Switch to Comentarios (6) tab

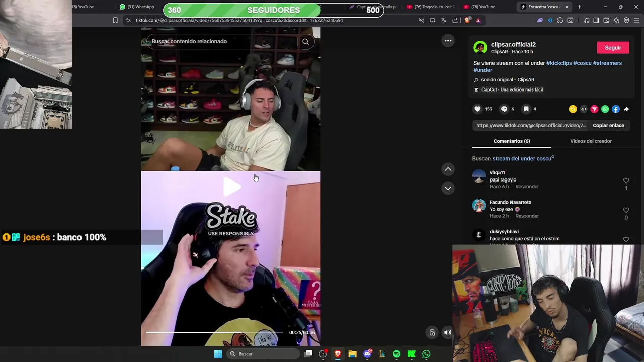(512, 141)
